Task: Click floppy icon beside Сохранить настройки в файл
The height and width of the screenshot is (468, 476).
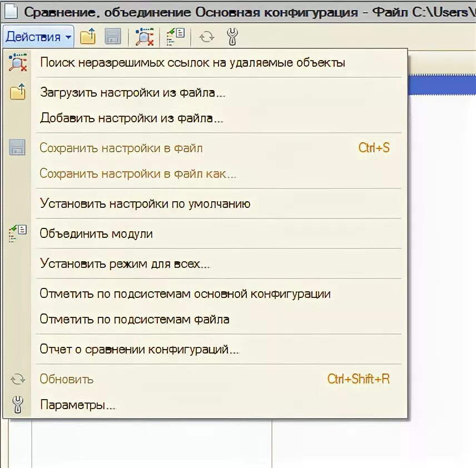Action: click(x=17, y=147)
